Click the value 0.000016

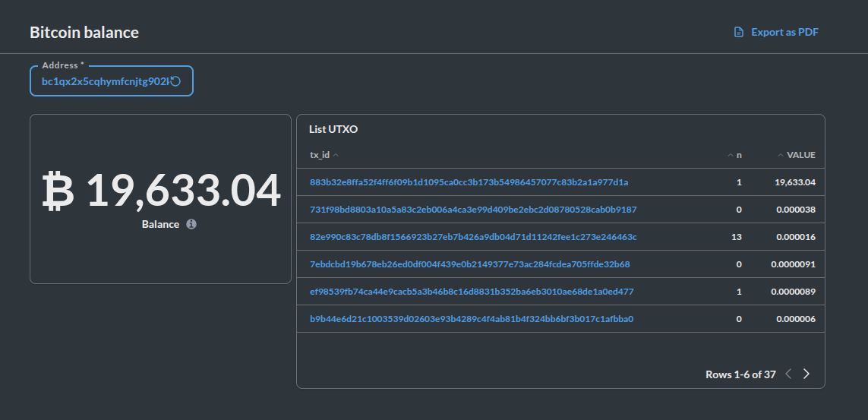(x=796, y=237)
